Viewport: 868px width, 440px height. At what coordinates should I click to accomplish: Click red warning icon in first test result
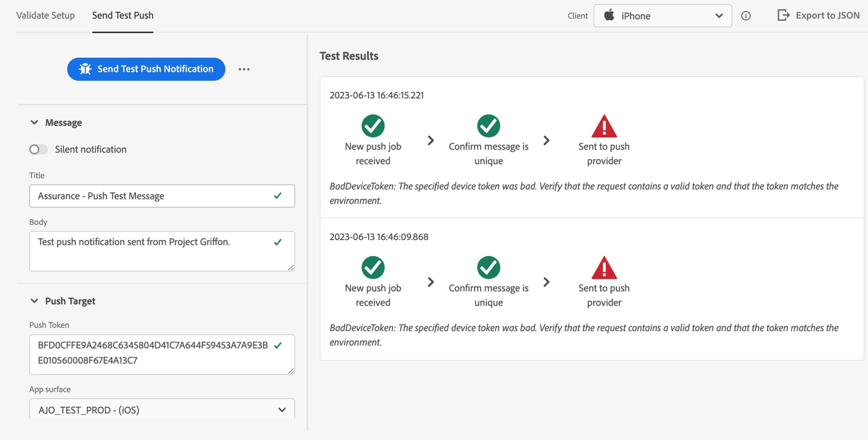[604, 126]
